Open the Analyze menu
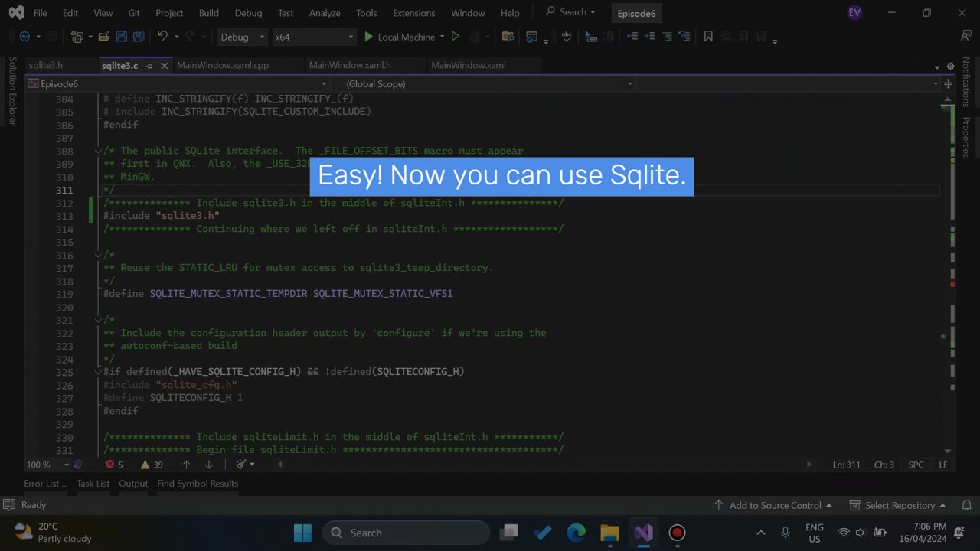The height and width of the screenshot is (551, 980). 325,13
